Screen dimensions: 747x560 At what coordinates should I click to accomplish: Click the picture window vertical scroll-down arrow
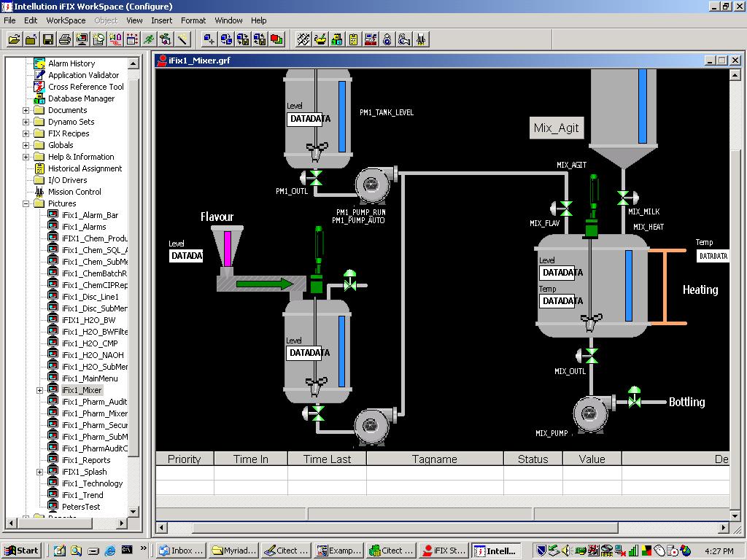[735, 516]
